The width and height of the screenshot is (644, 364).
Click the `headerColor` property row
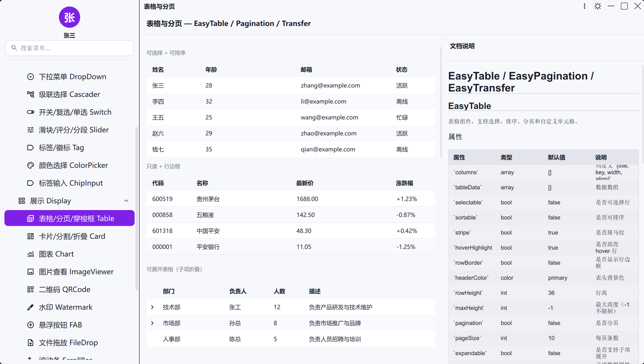pyautogui.click(x=543, y=278)
